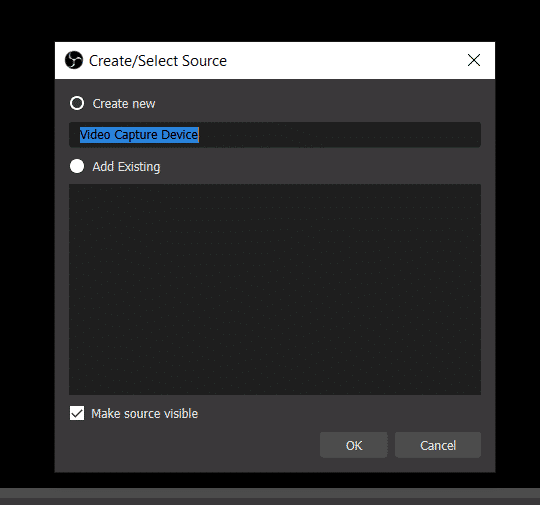Click the Create new label text
This screenshot has height=505, width=540.
(x=124, y=104)
